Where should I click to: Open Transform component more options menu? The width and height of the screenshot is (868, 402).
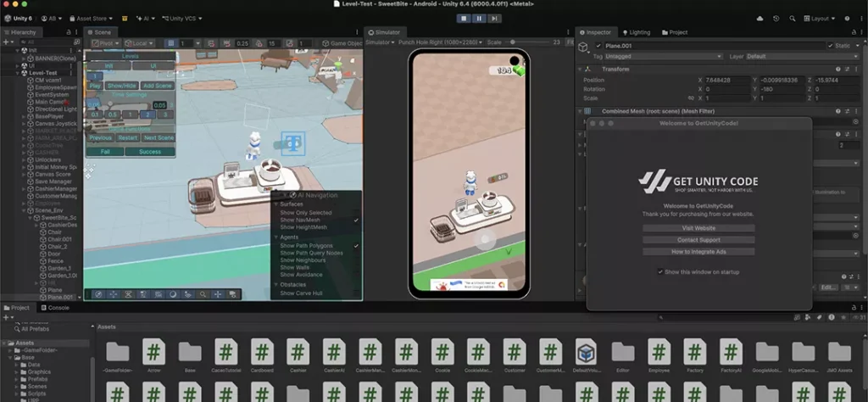point(856,70)
